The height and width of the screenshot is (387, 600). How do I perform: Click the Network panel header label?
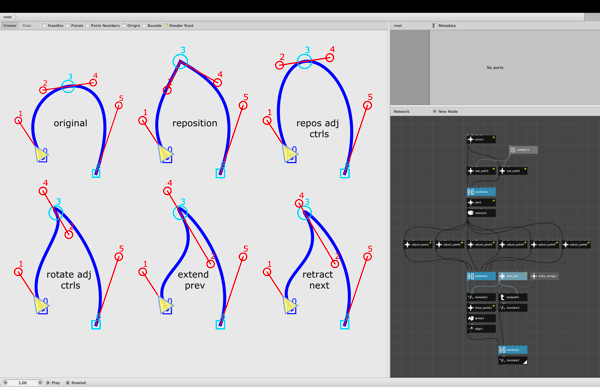401,111
